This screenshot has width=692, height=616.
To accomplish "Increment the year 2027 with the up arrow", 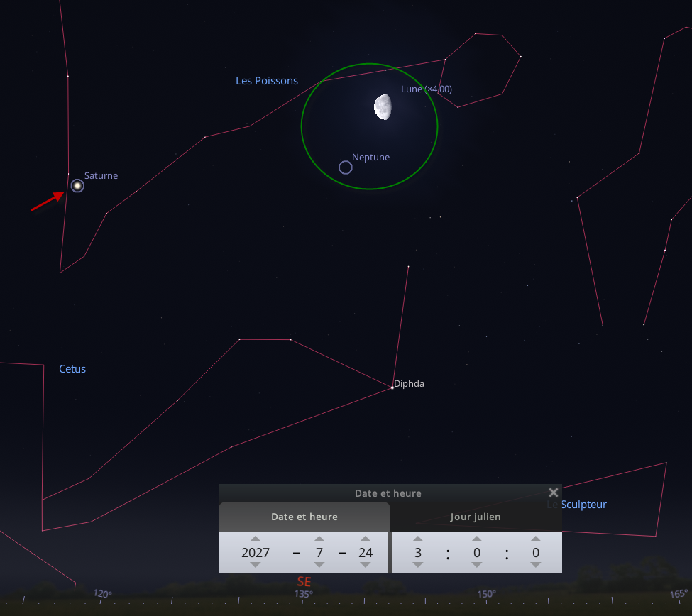I will [x=256, y=539].
